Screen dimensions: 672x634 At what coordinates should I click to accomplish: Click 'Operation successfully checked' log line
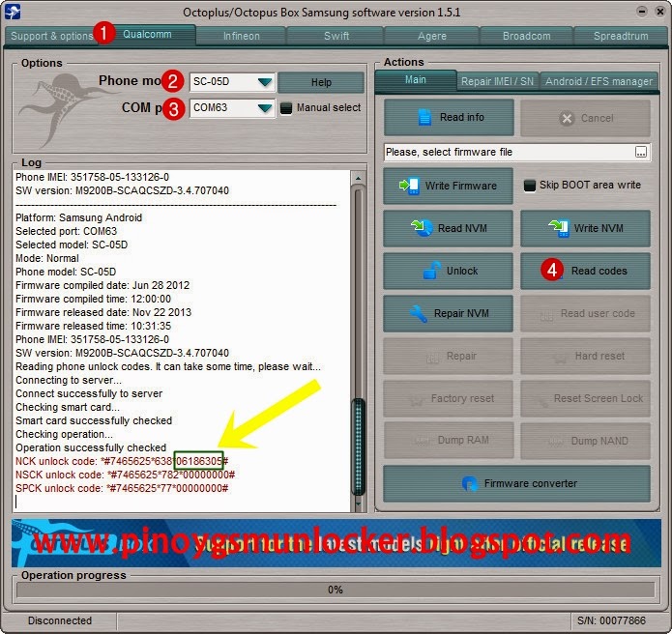pyautogui.click(x=91, y=447)
